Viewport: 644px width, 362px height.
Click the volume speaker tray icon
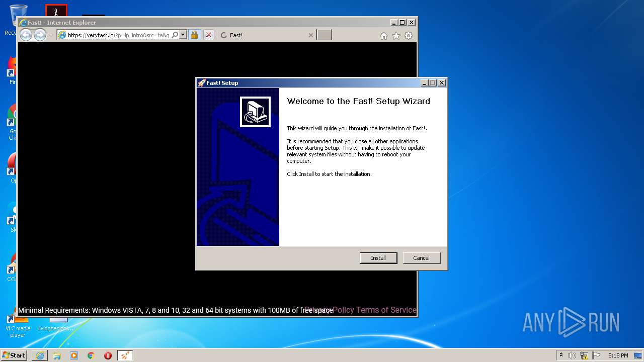572,355
